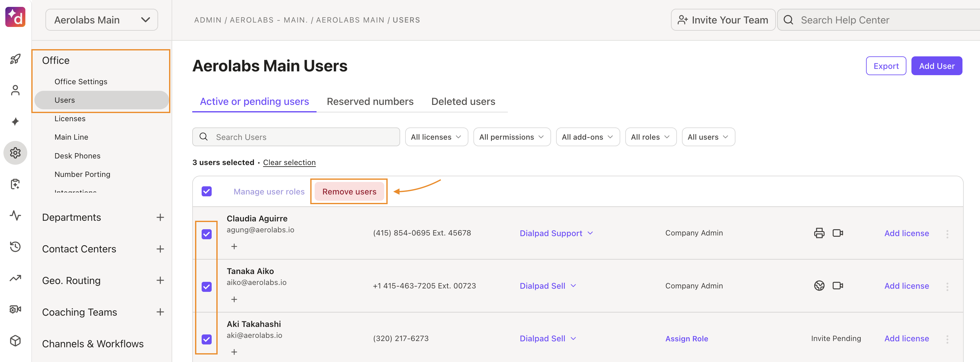
Task: Open the clipboard sparkle icon in sidebar
Action: [15, 184]
